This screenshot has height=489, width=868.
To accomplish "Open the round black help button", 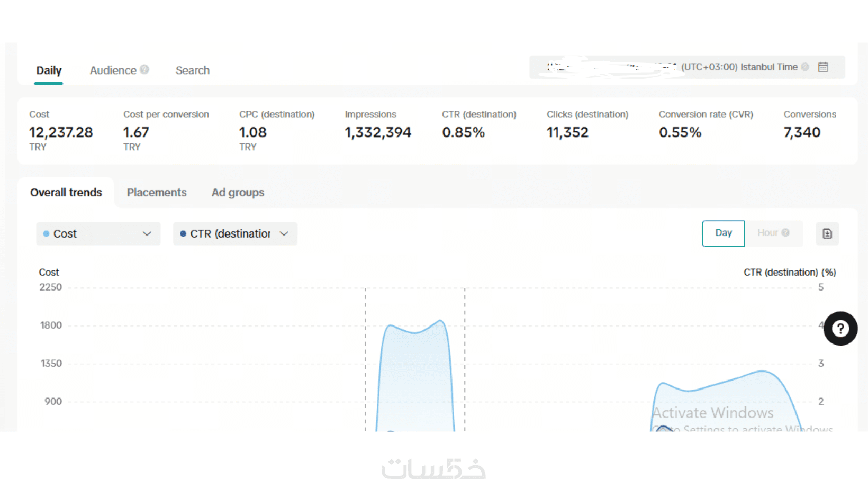I will (840, 329).
